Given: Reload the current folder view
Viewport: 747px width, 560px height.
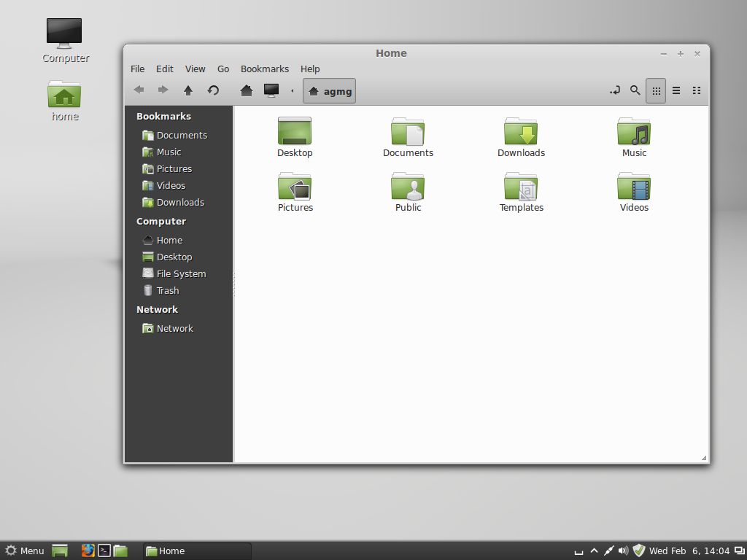Looking at the screenshot, I should coord(213,90).
